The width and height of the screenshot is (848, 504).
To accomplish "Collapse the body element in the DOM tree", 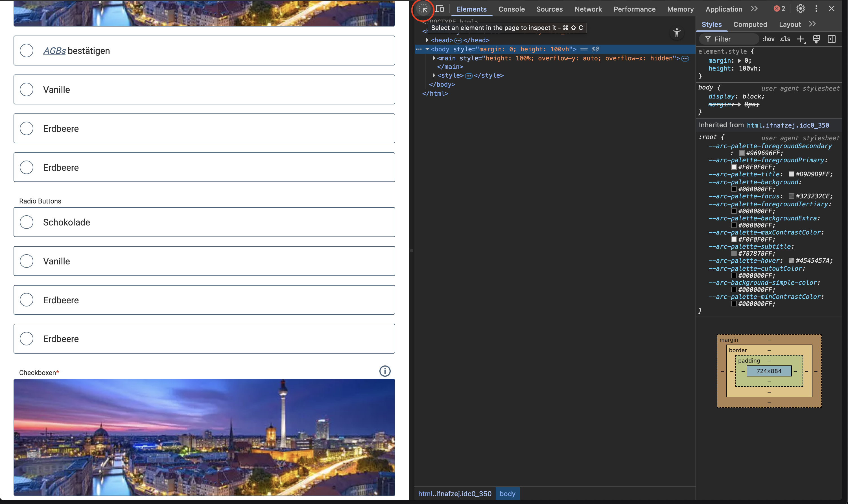I will coord(428,49).
